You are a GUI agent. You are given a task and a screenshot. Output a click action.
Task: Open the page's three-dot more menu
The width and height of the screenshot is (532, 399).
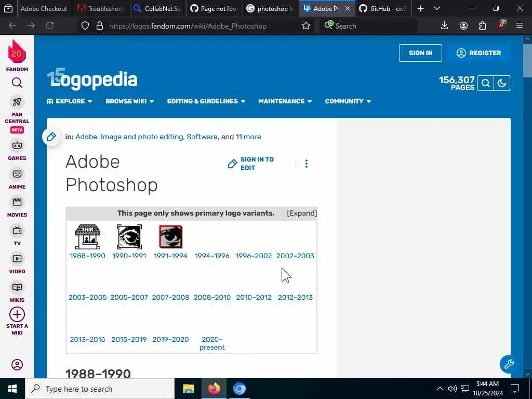click(x=307, y=164)
